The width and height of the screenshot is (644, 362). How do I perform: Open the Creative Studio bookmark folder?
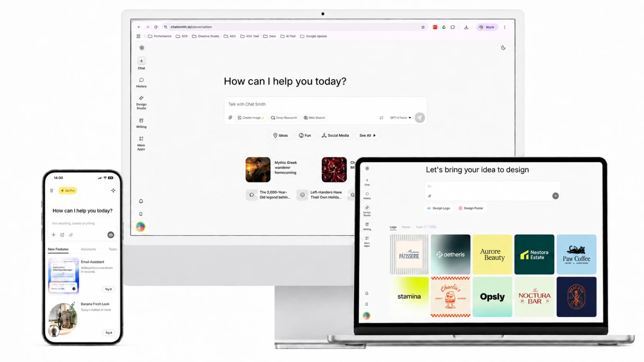point(206,36)
